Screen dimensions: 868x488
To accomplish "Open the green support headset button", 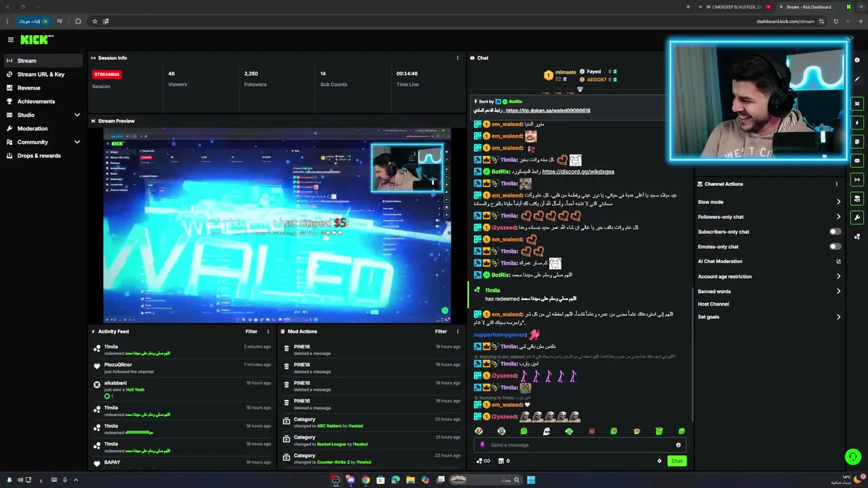I will pyautogui.click(x=853, y=457).
